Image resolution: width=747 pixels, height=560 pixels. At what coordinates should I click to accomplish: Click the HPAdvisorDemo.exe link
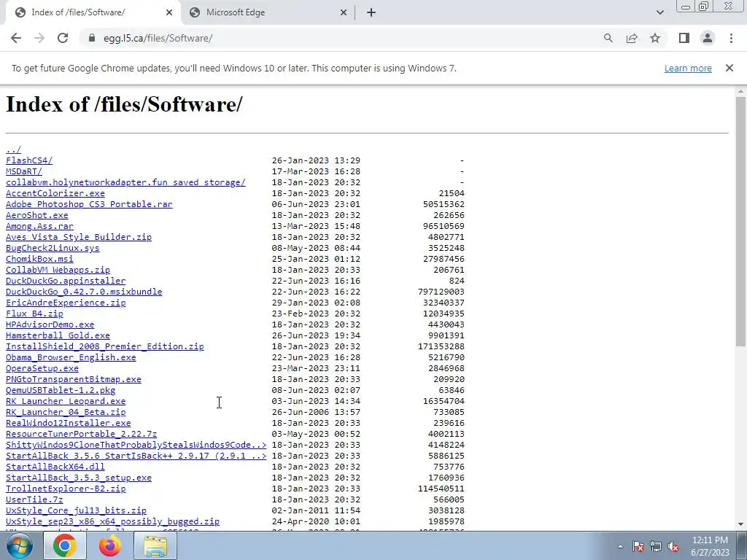pyautogui.click(x=50, y=324)
